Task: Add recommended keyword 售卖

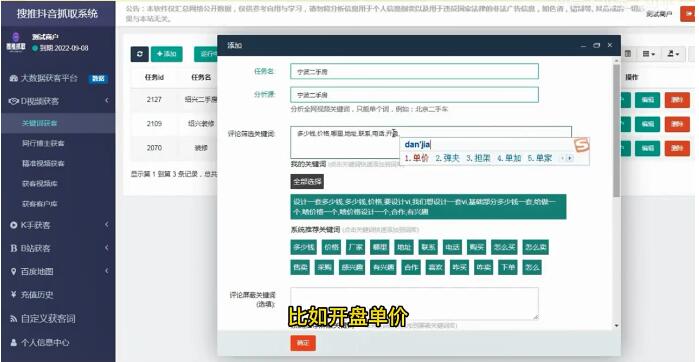Action: [x=300, y=267]
